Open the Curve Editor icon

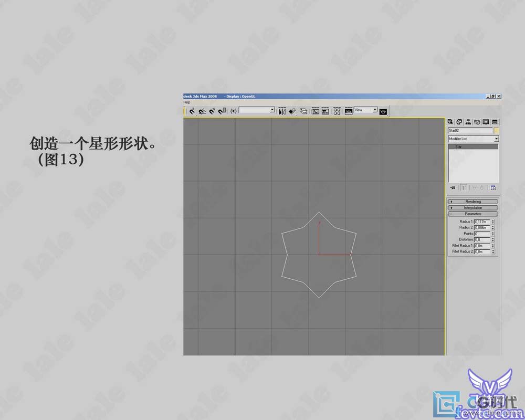tap(315, 111)
